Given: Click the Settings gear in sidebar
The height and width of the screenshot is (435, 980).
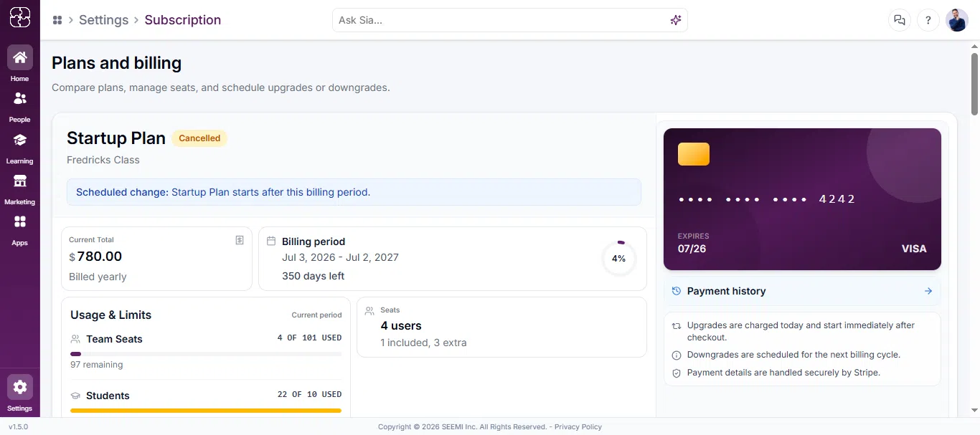Looking at the screenshot, I should [x=19, y=387].
